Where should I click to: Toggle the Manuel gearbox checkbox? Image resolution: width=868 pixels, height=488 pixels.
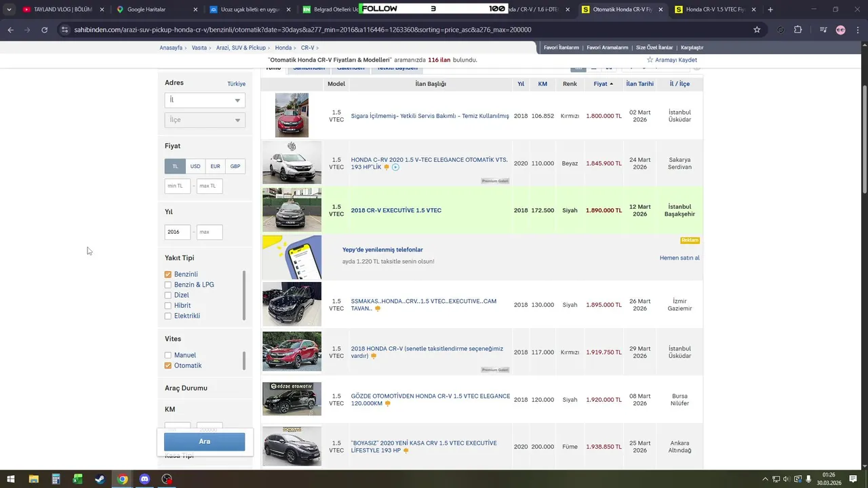coord(168,355)
